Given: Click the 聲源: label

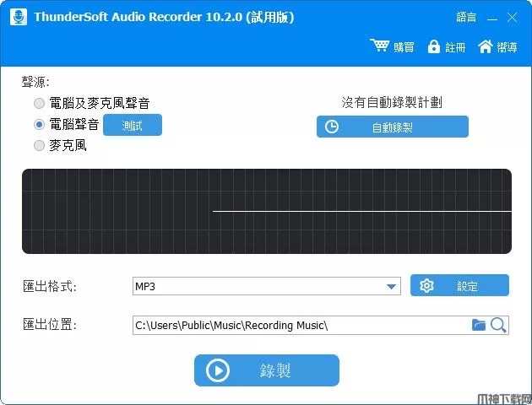Looking at the screenshot, I should (35, 82).
